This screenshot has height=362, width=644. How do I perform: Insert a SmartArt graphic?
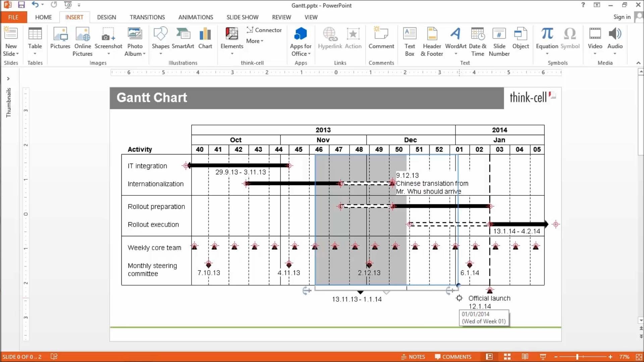coord(183,38)
